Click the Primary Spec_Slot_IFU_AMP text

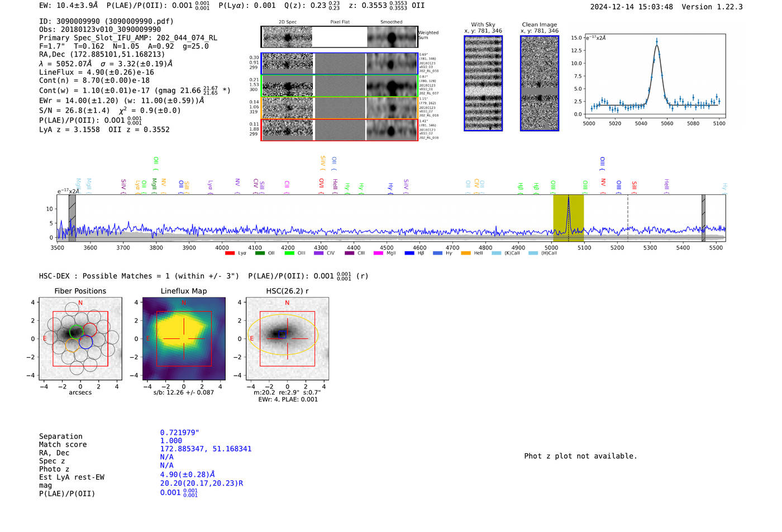[128, 37]
